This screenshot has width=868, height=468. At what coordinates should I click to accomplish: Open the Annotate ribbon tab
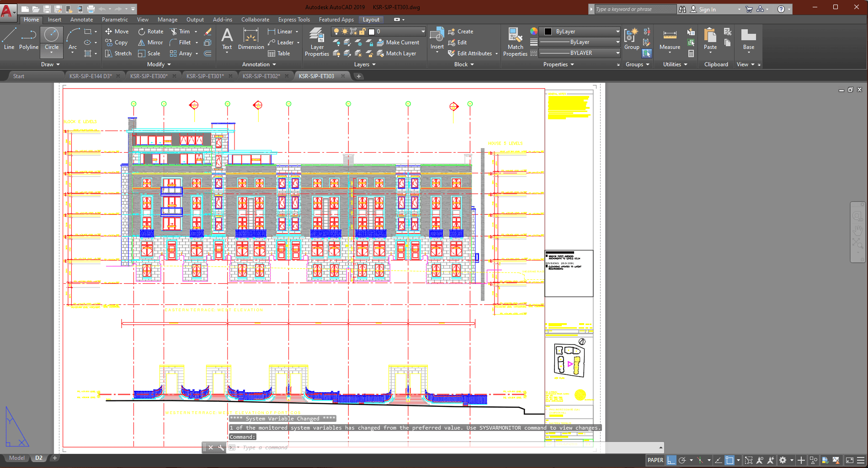[x=81, y=20]
